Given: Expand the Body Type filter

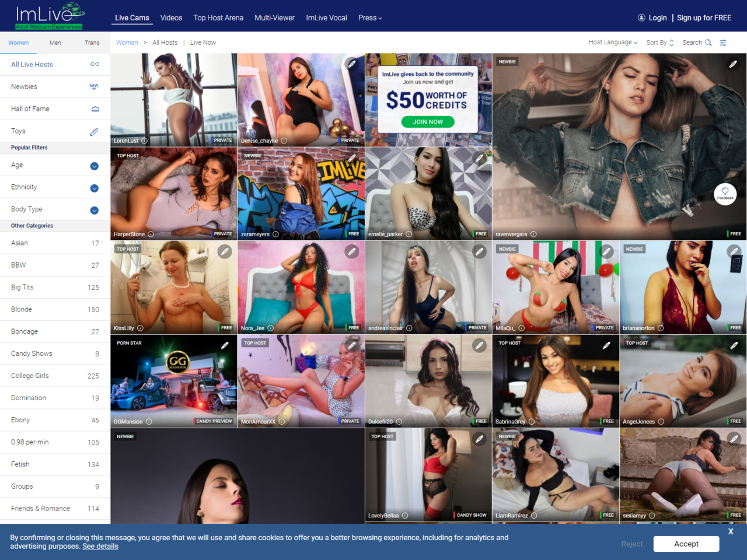Looking at the screenshot, I should [95, 211].
